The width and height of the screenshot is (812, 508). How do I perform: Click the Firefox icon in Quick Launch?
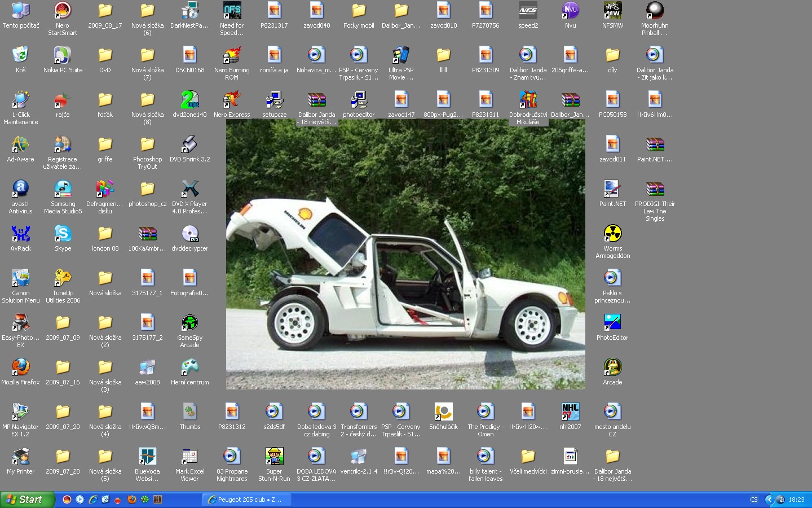pos(132,500)
